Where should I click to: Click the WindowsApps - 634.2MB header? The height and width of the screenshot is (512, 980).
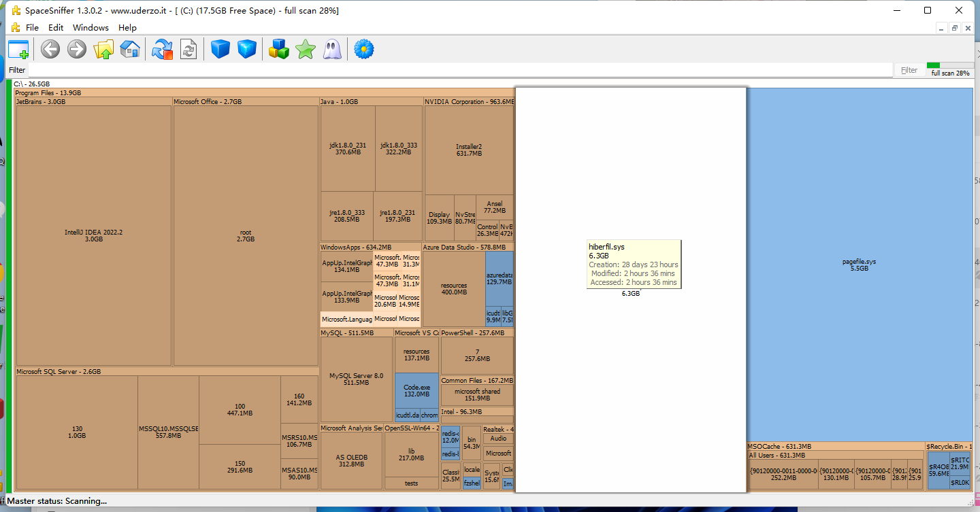coord(370,247)
